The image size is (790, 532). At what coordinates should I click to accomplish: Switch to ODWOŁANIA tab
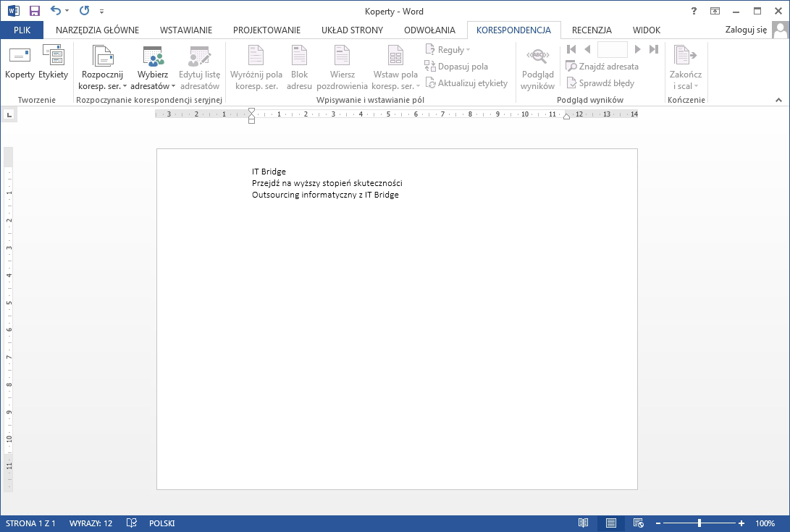click(429, 30)
